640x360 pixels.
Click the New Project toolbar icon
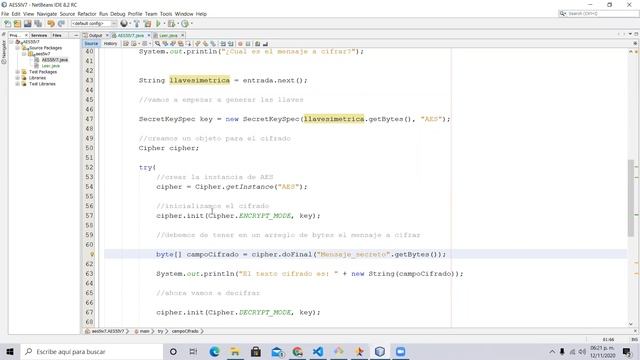17,24
